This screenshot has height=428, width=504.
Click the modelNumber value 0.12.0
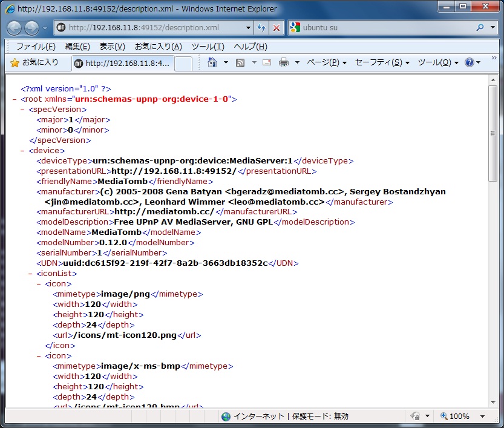click(x=113, y=243)
